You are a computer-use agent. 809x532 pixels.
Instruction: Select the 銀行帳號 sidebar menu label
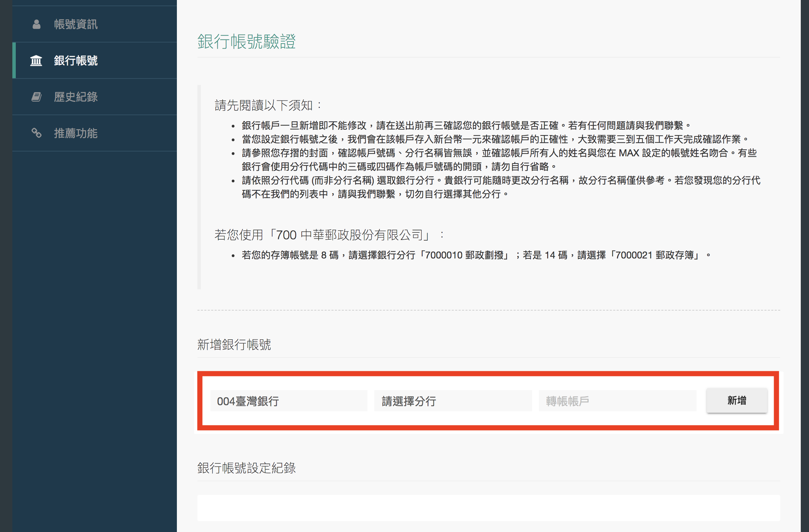76,61
